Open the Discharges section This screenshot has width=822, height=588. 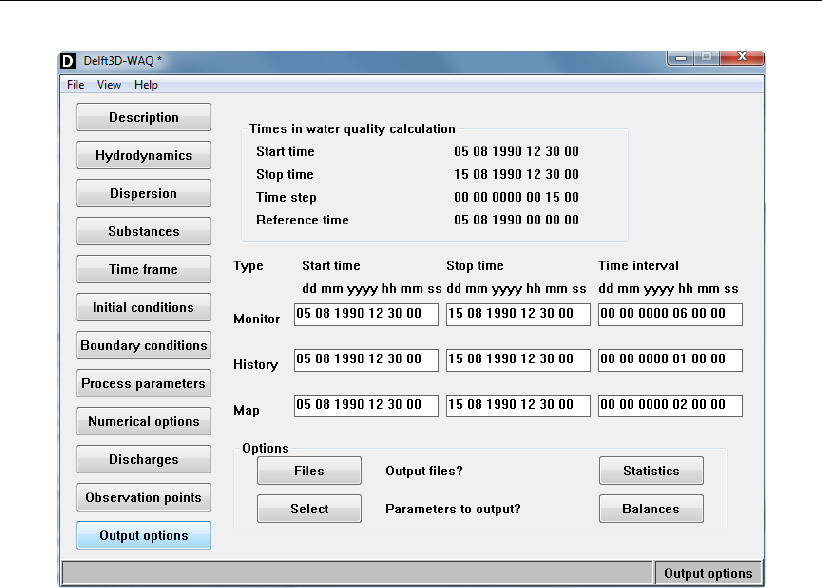click(144, 459)
